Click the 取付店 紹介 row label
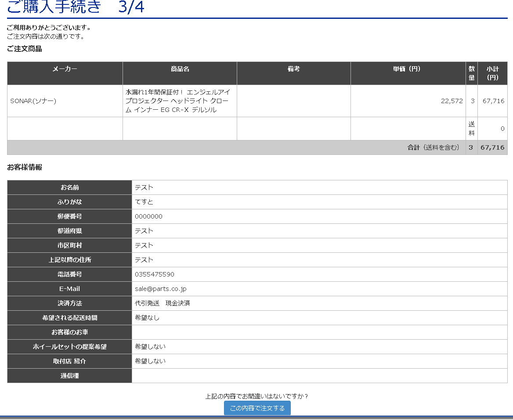This screenshot has width=513, height=420. [x=70, y=361]
